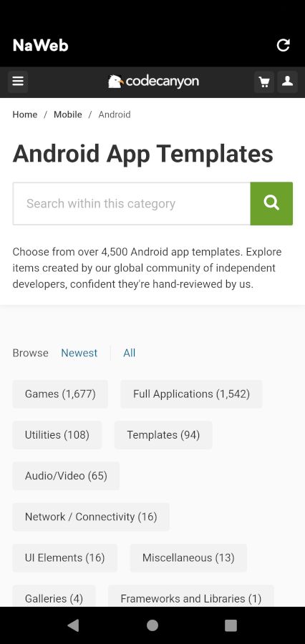Open Network / Connectivity (16) category
This screenshot has height=644, width=305.
(x=91, y=517)
